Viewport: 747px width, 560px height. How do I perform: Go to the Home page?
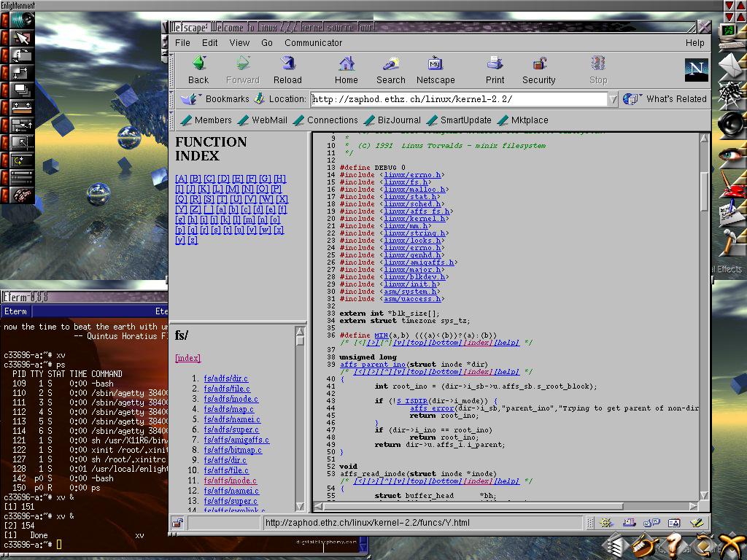pos(347,70)
